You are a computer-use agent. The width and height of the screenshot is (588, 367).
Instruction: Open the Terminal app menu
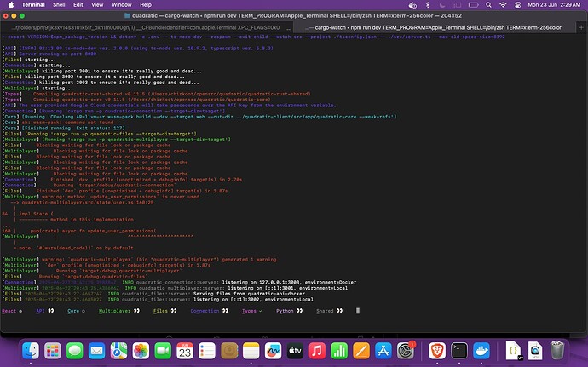(33, 5)
